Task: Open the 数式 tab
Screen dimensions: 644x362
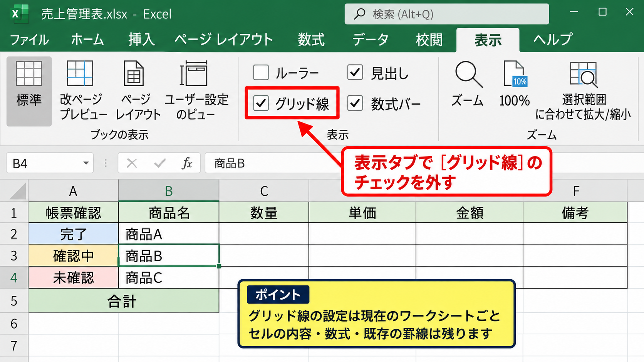Action: [x=311, y=40]
